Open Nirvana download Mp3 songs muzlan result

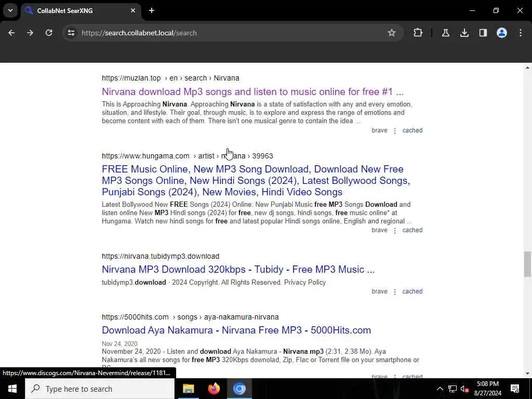tap(253, 91)
